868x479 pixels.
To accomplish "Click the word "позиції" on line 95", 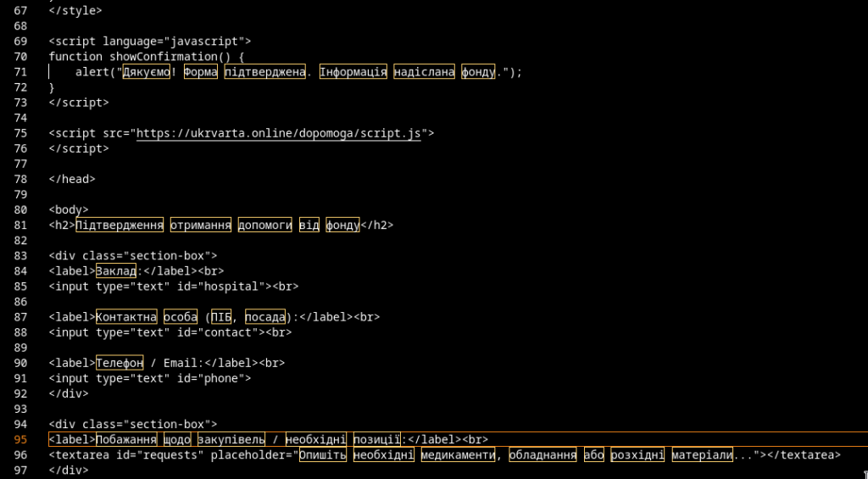I will pos(376,440).
